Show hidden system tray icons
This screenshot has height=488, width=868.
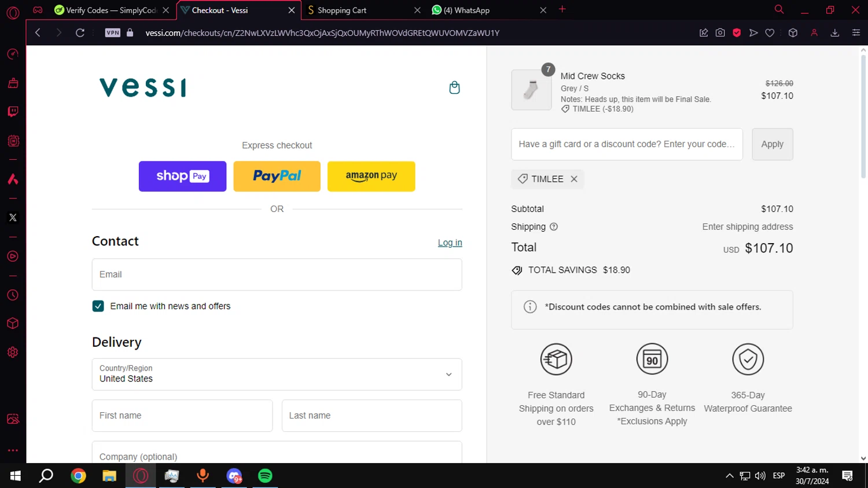coord(729,476)
